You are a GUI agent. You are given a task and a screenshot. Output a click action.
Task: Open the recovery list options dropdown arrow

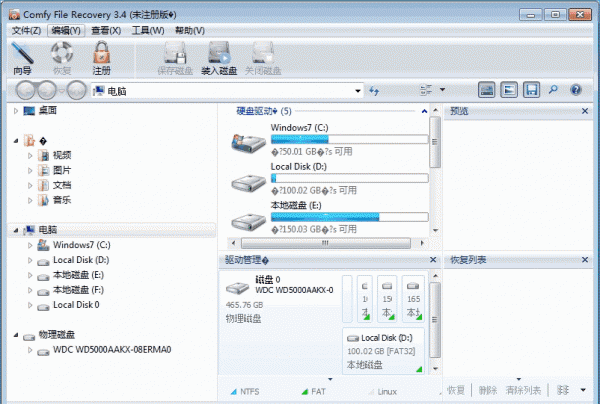pyautogui.click(x=583, y=390)
